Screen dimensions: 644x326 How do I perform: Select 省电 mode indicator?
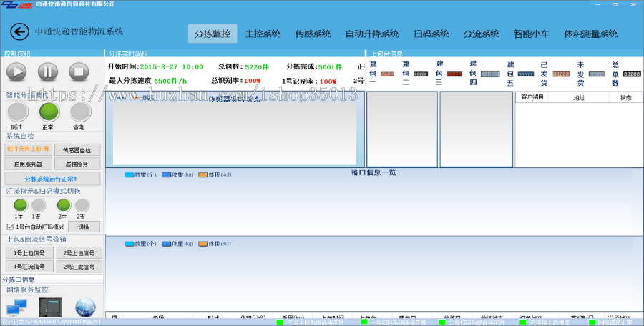80,112
